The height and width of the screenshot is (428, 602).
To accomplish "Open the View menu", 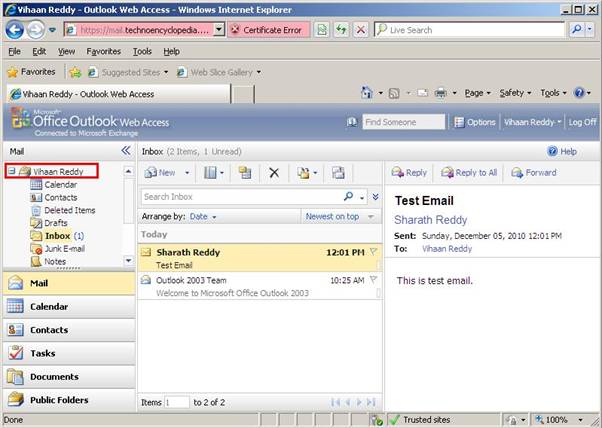I will tap(66, 51).
